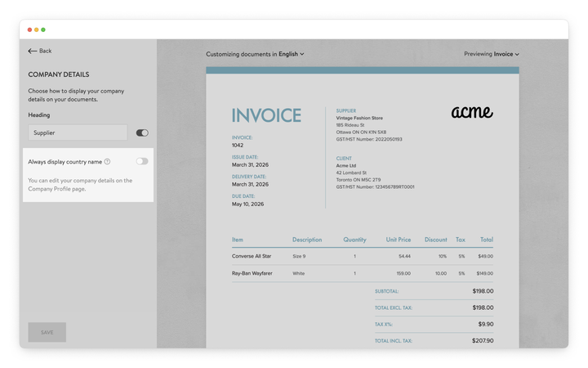Click the red close window button

tap(30, 29)
